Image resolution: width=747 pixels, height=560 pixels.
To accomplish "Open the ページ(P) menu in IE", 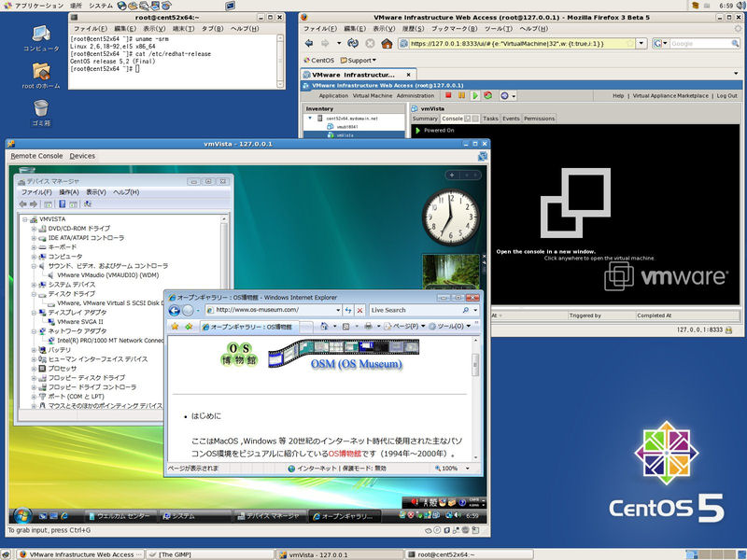I will click(404, 326).
